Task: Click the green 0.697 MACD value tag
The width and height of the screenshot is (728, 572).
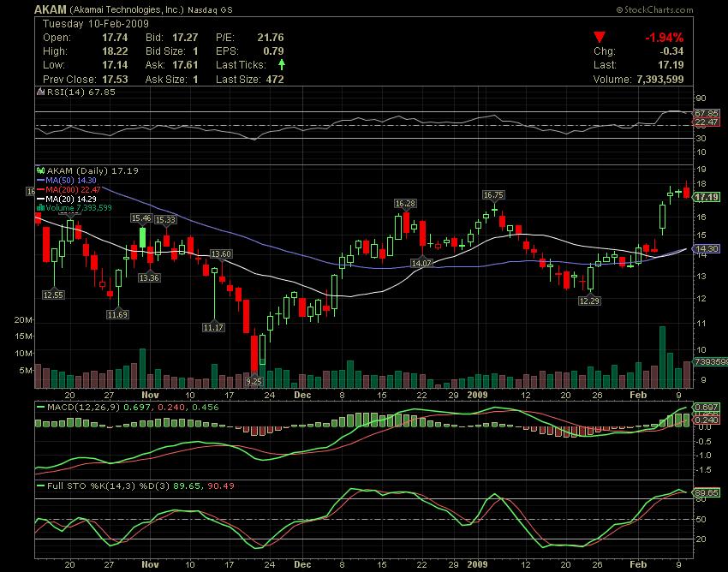Action: [x=707, y=408]
